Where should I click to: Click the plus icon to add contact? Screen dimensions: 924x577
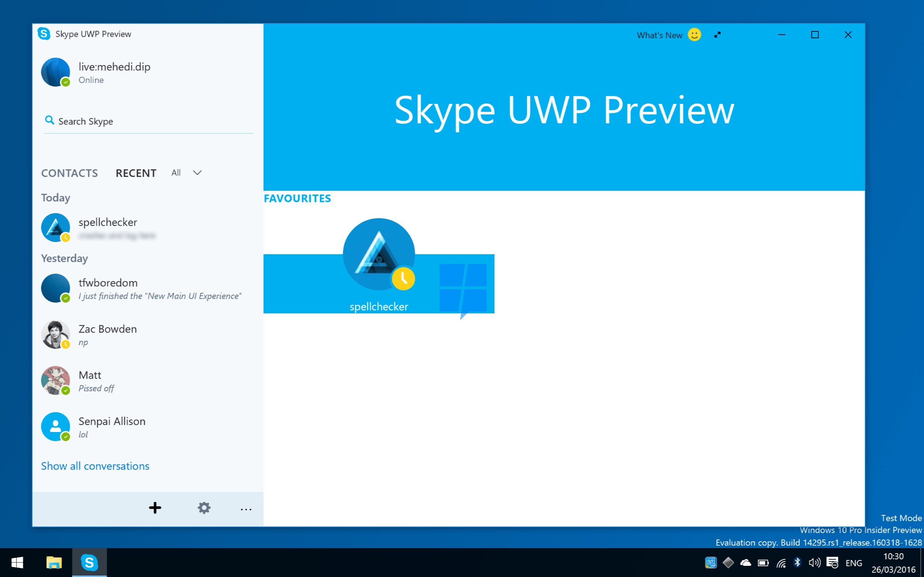155,508
